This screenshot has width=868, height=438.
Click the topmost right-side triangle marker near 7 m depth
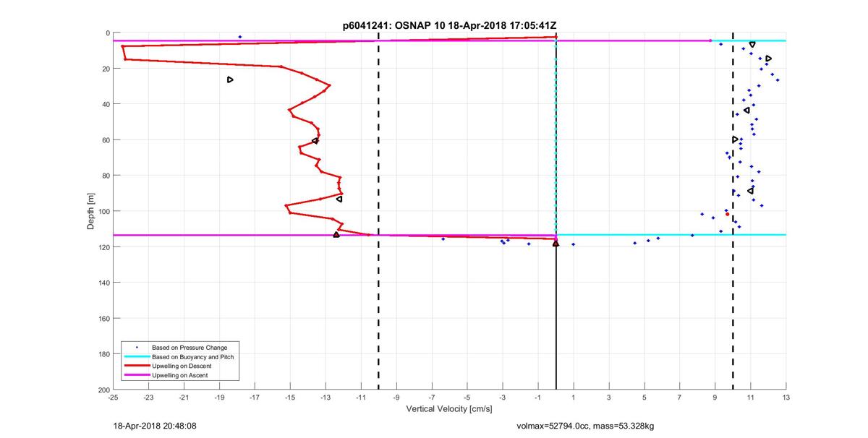click(x=752, y=45)
